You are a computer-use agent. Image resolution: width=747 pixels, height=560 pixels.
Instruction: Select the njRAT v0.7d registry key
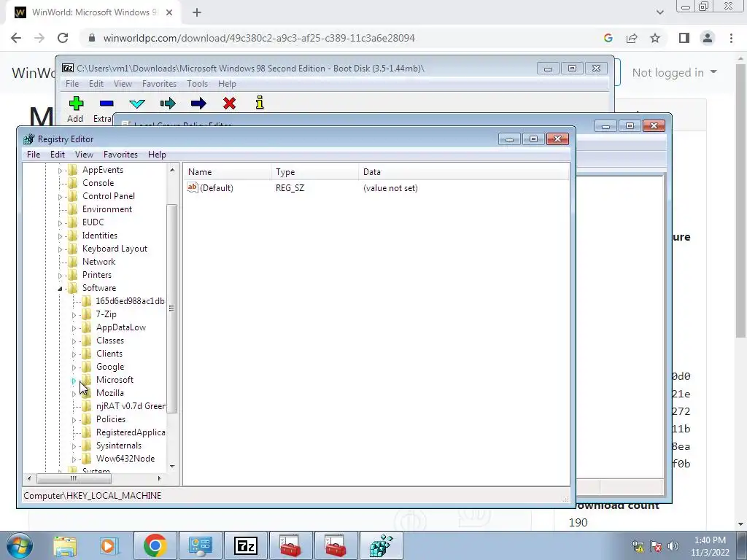[x=131, y=405]
